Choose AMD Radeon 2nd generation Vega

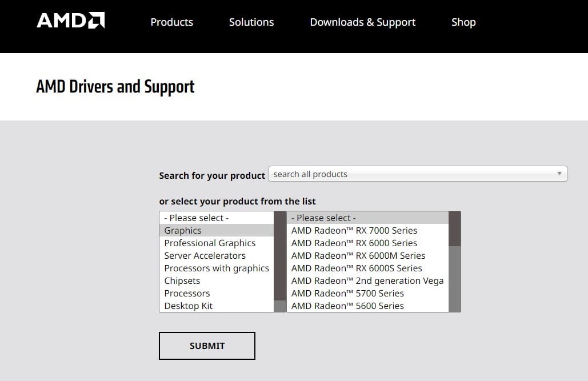tap(367, 280)
